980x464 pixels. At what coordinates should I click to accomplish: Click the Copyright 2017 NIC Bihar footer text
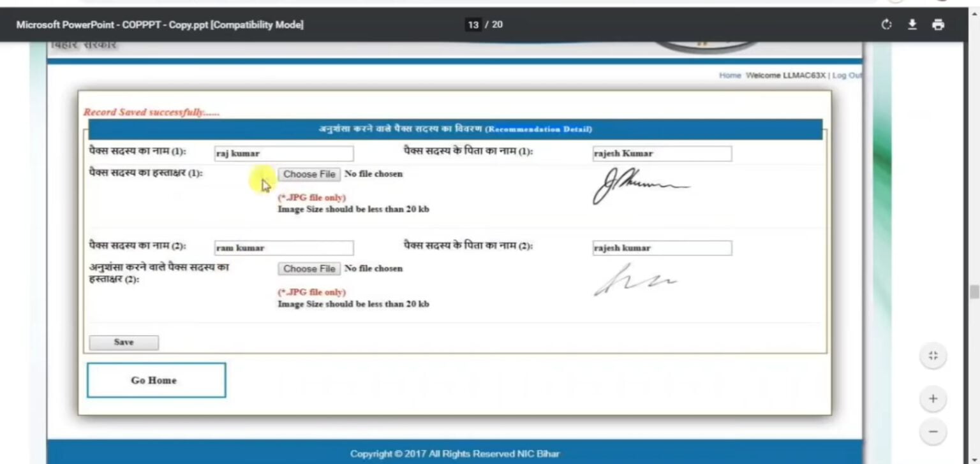[455, 454]
